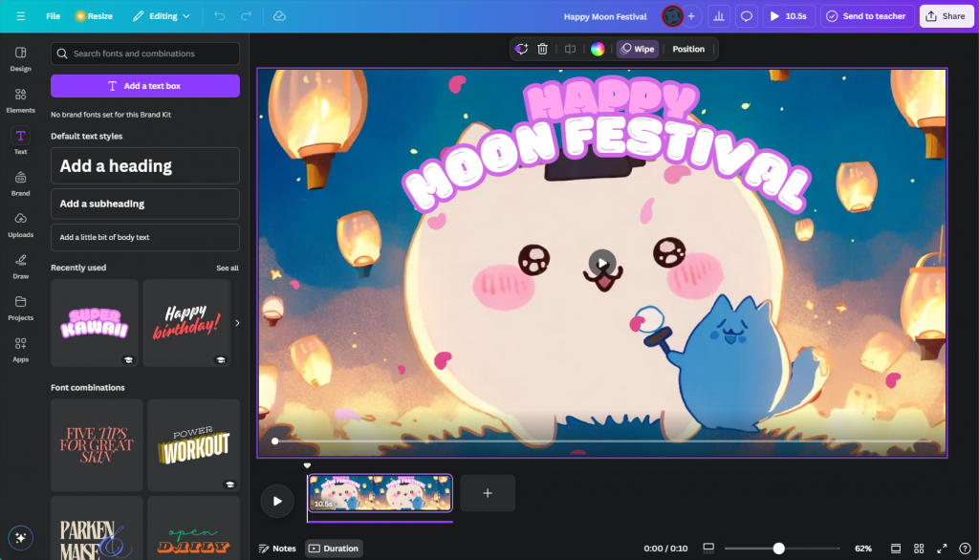979x560 pixels.
Task: Click the canvas video scrubber handle
Action: (274, 442)
